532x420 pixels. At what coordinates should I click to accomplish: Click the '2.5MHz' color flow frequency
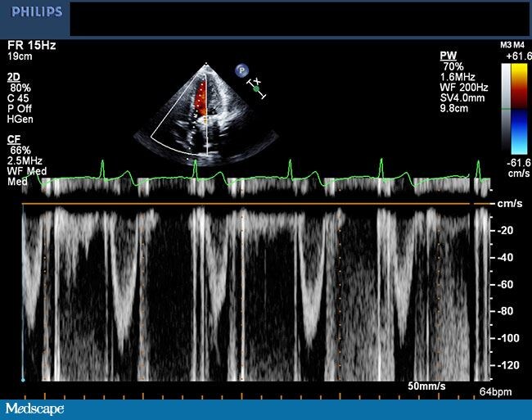pyautogui.click(x=25, y=160)
